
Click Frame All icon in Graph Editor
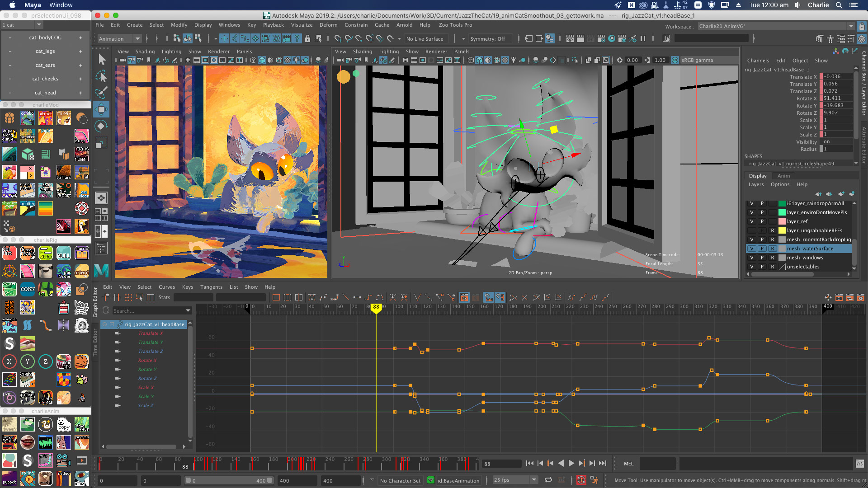pos(276,297)
